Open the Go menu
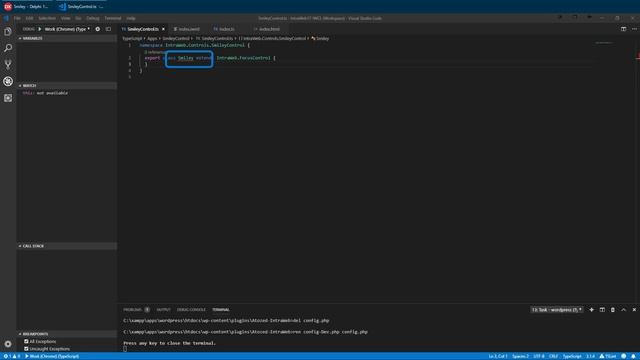 pyautogui.click(x=78, y=18)
